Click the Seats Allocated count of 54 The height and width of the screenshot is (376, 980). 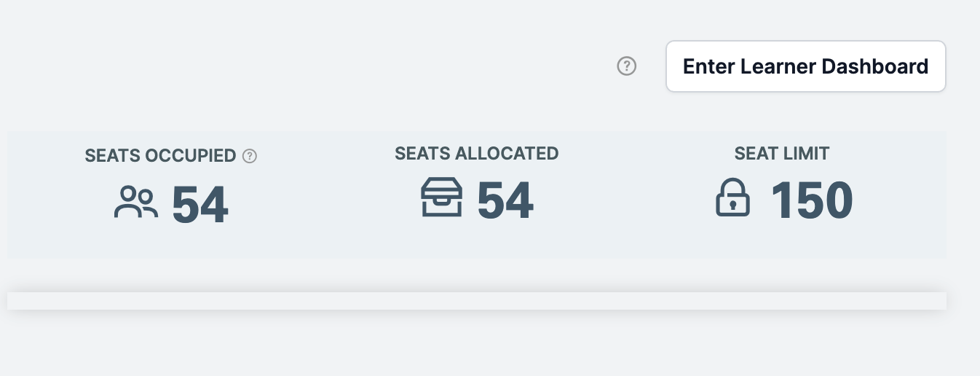[x=505, y=200]
